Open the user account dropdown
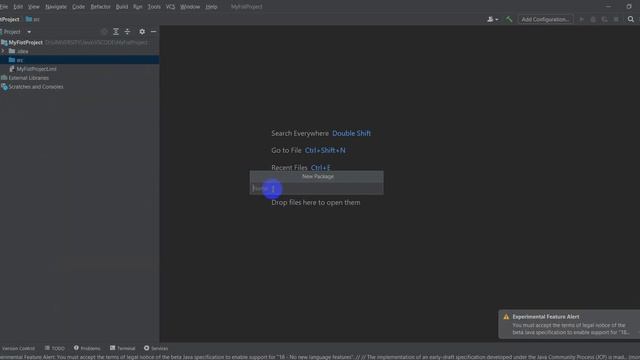 click(493, 19)
